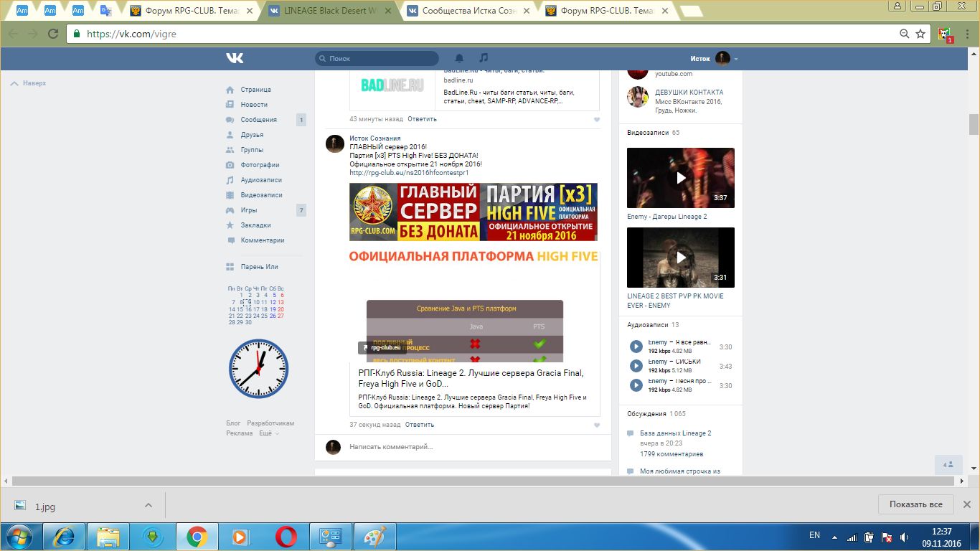This screenshot has height=551, width=980.
Task: Open Paint taskbar icon
Action: [375, 536]
